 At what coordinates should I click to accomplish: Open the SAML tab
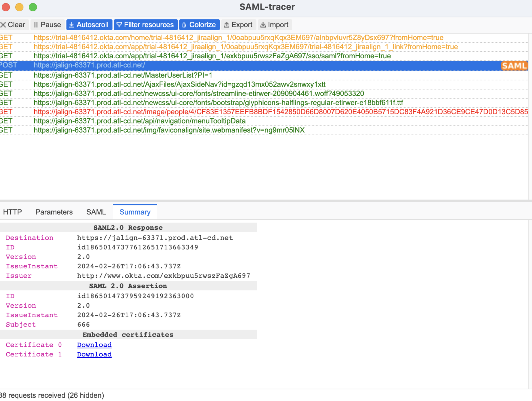pyautogui.click(x=96, y=212)
